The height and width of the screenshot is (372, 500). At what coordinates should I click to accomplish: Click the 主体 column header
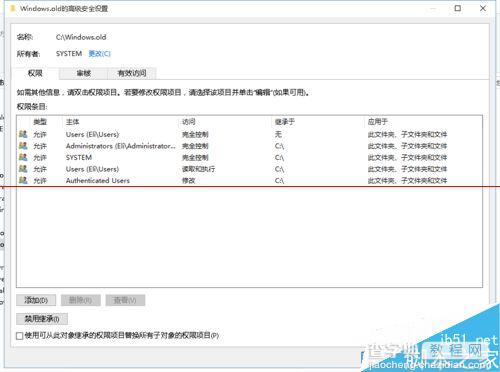73,122
